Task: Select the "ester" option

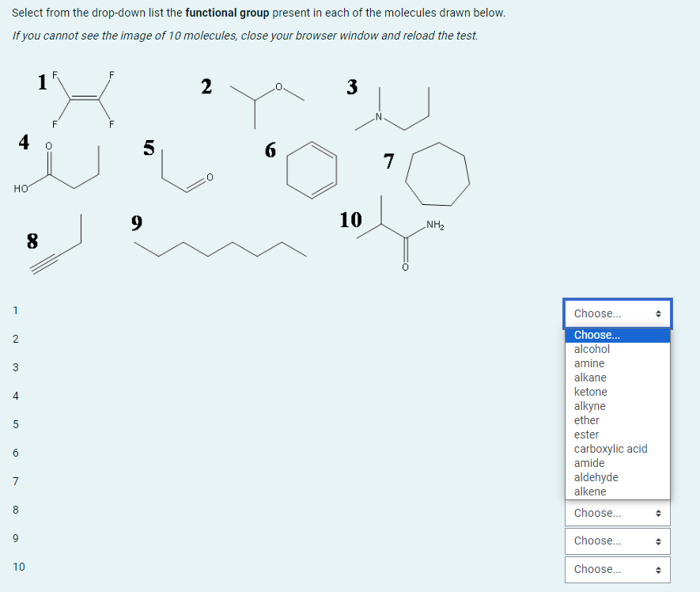Action: click(x=585, y=434)
